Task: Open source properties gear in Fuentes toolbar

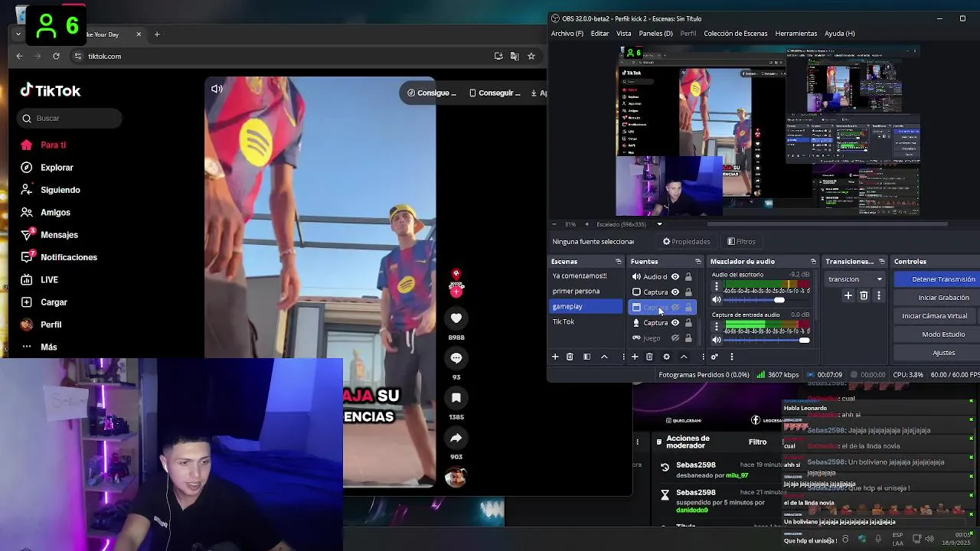Action: (666, 357)
